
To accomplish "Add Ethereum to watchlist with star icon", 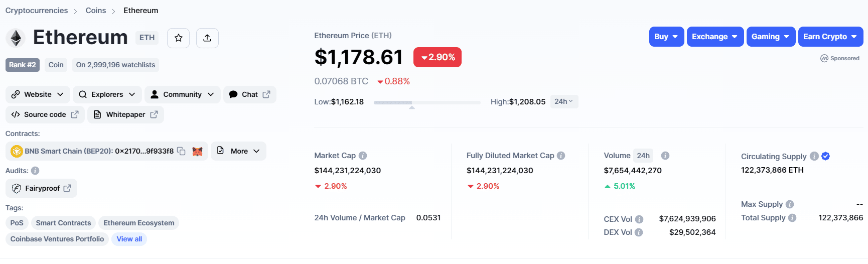I will (178, 38).
